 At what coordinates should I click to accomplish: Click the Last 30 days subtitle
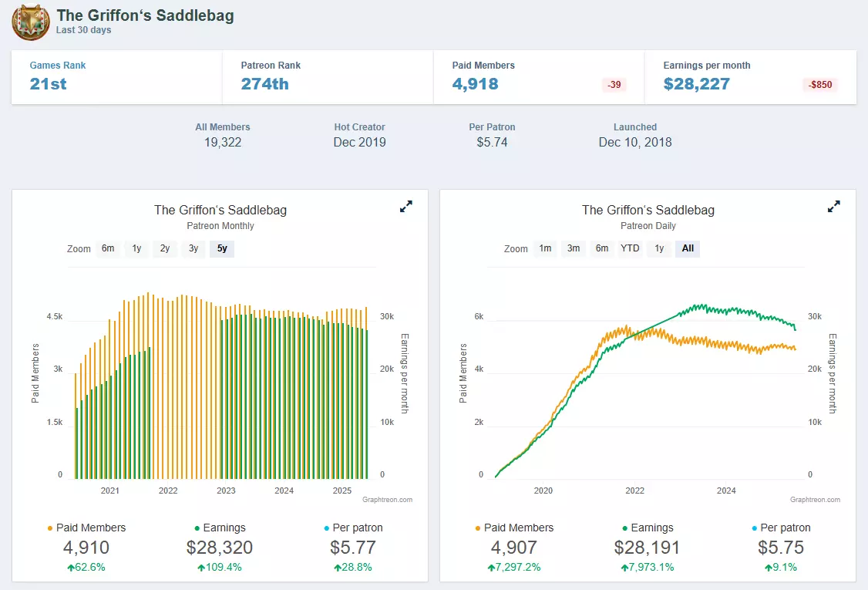coord(83,30)
